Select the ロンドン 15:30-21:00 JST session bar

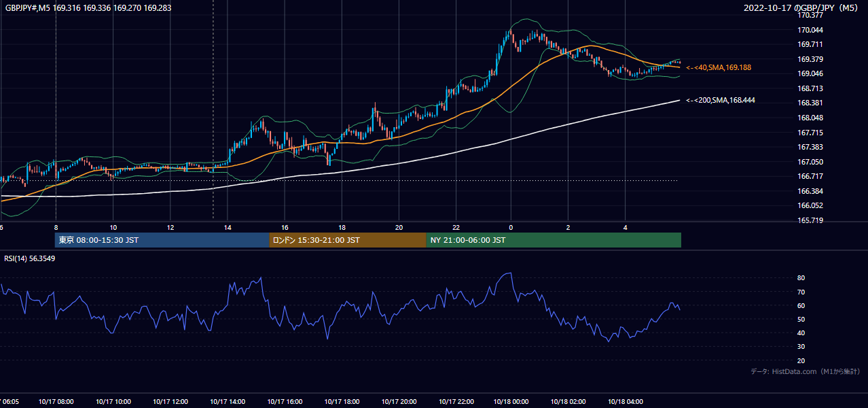(348, 240)
